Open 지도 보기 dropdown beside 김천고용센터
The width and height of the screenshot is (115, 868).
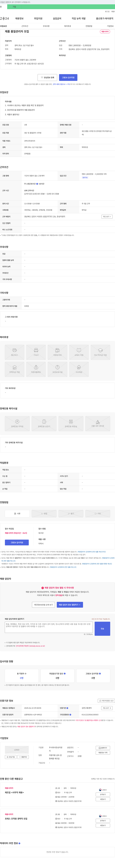(107, 708)
